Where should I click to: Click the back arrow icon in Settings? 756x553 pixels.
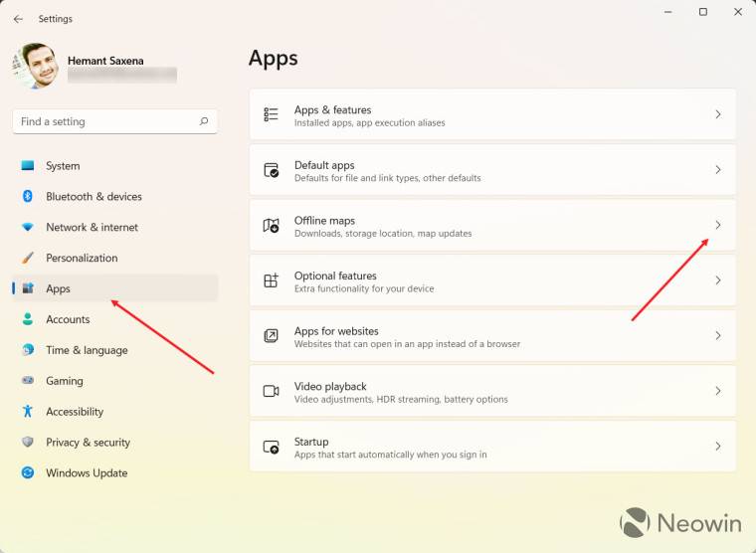tap(18, 19)
